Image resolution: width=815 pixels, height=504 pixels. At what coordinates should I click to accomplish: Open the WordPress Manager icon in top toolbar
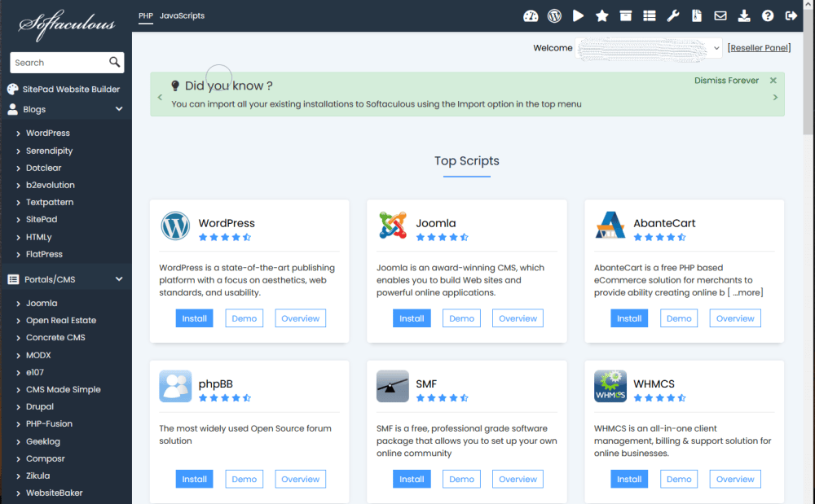[554, 15]
